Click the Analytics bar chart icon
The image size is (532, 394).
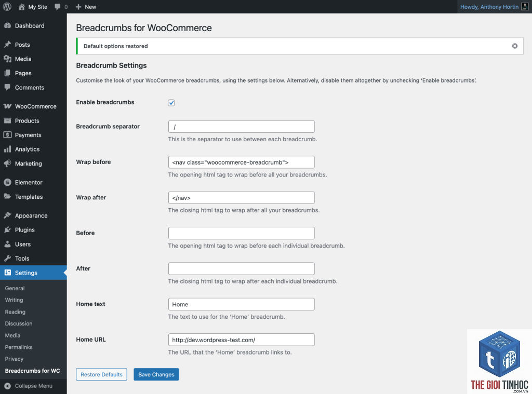[7, 149]
